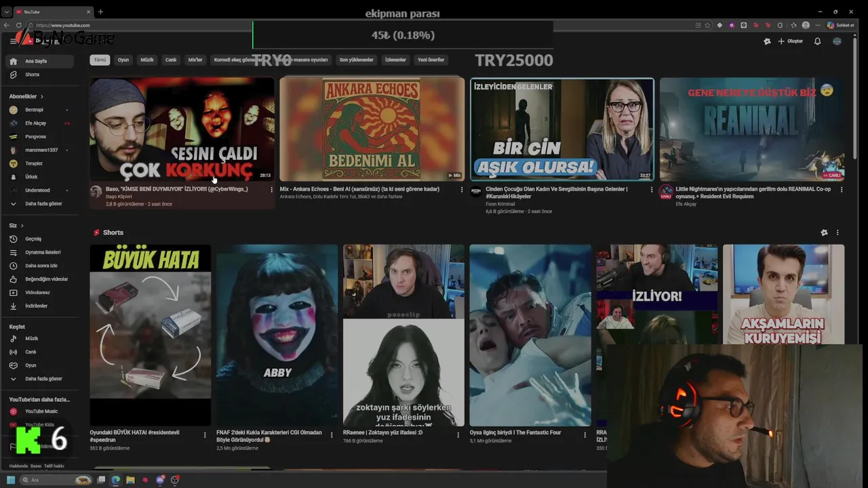Open maromaro1337 subscription channel

point(39,150)
